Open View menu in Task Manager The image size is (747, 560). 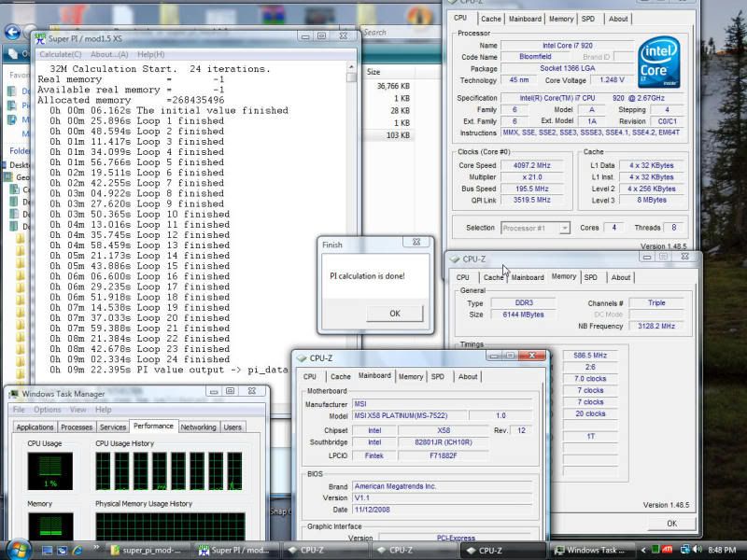[78, 410]
